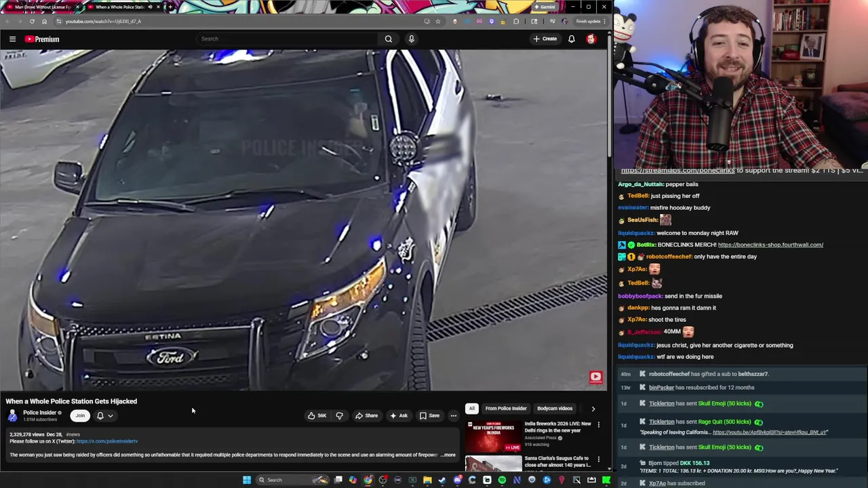
Task: Open options for India fireworks video
Action: (598, 424)
